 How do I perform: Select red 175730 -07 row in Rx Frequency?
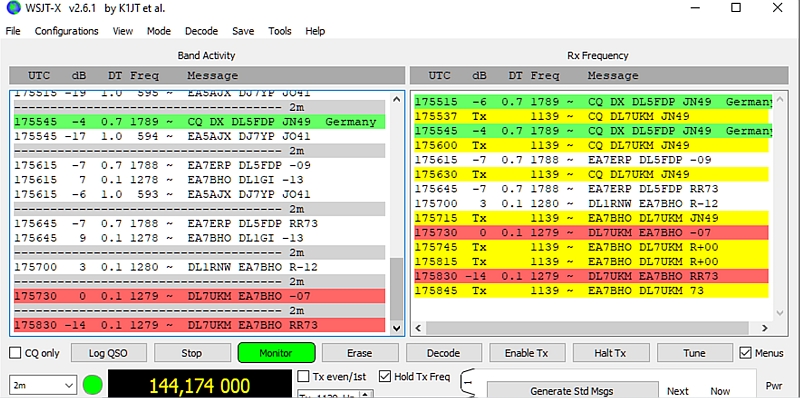591,233
